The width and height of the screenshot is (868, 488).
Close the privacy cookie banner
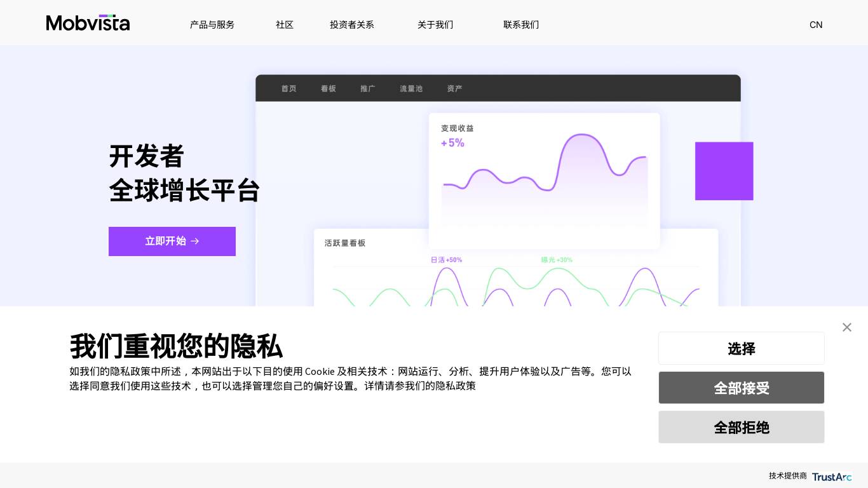[846, 327]
